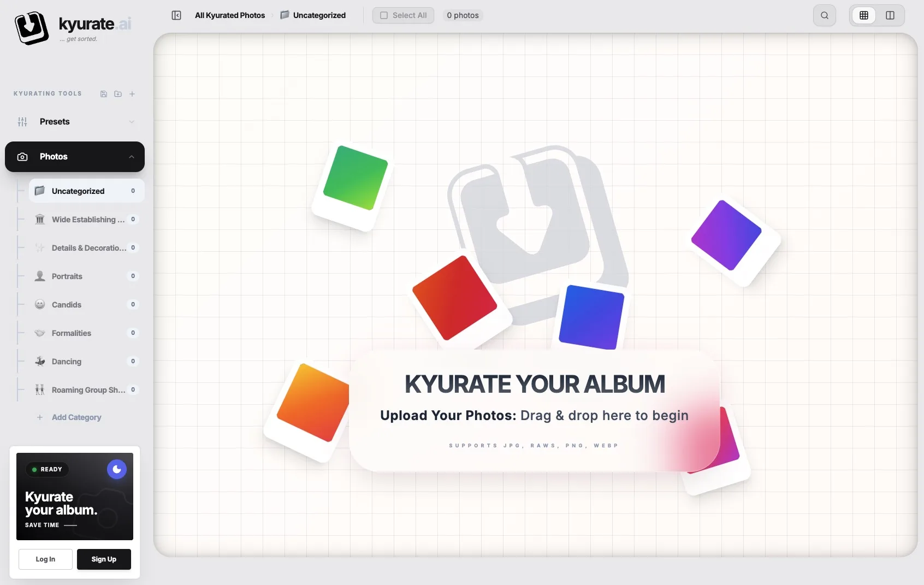Click the Kyurate Your Album upload card

tap(535, 411)
